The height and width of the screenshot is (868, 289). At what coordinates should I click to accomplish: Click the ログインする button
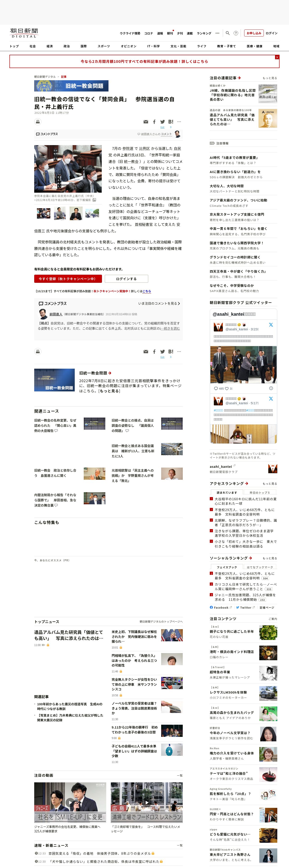[126, 279]
